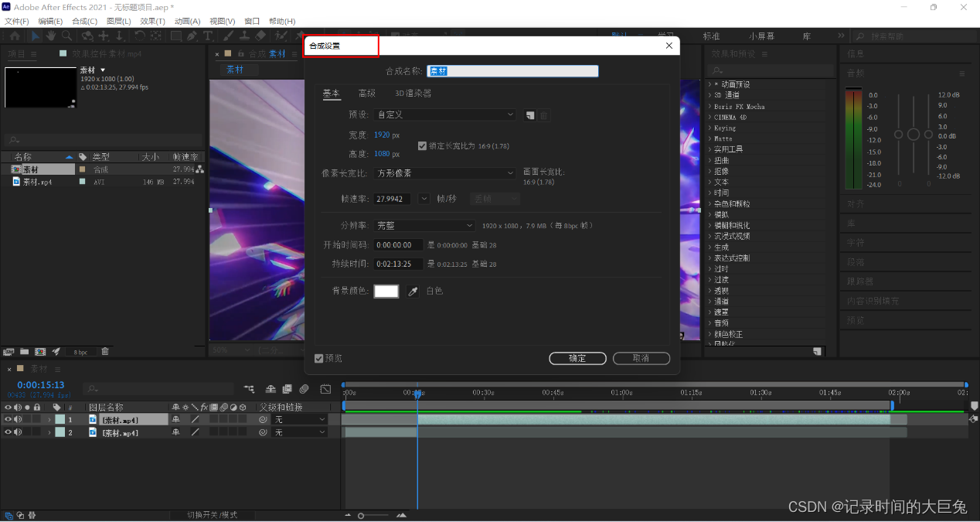Switch to the 3D渲染器 tab
Screen dimensions: 980x522
click(413, 94)
